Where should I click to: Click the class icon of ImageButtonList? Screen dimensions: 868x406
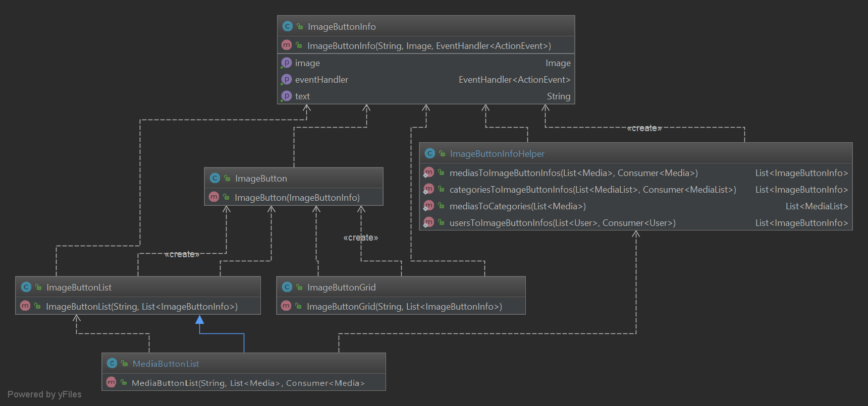click(26, 287)
